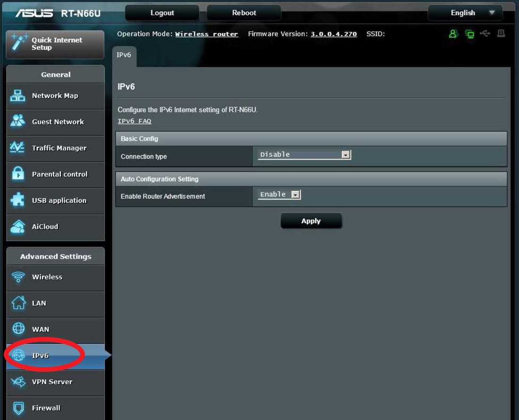This screenshot has width=519, height=420.
Task: Click the SSID label in header
Action: tap(376, 34)
